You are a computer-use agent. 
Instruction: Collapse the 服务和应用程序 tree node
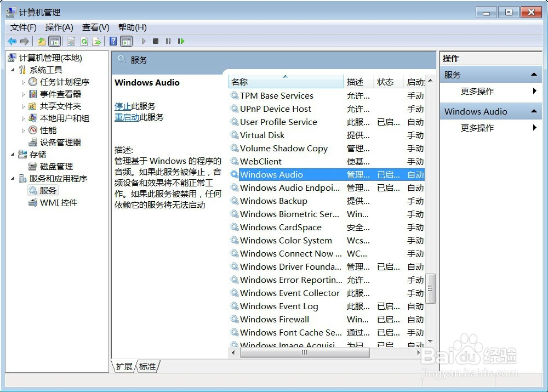coord(13,178)
